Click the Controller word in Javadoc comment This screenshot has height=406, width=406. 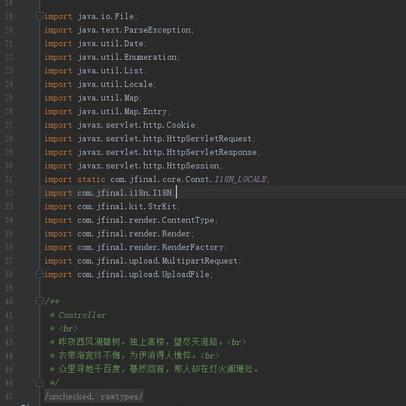click(x=82, y=315)
